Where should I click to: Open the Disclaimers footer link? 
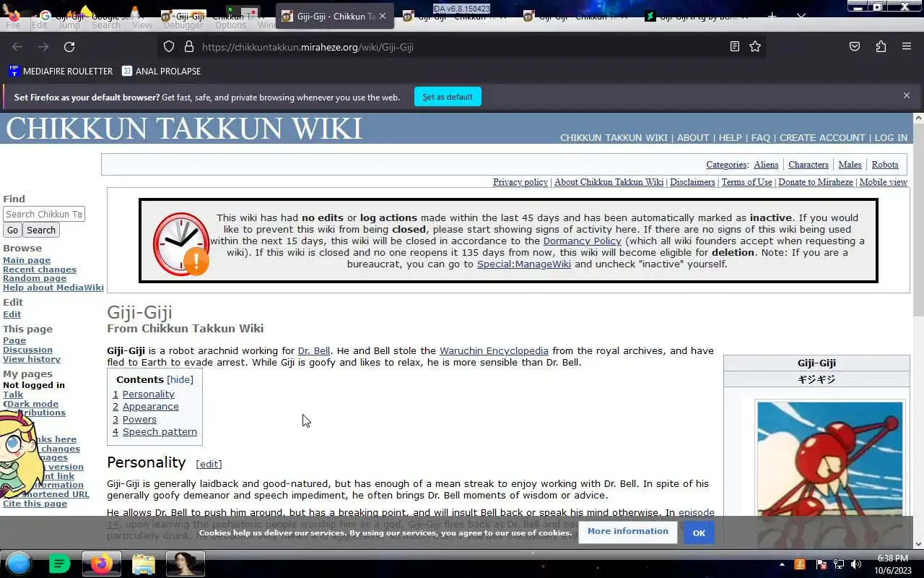(692, 182)
